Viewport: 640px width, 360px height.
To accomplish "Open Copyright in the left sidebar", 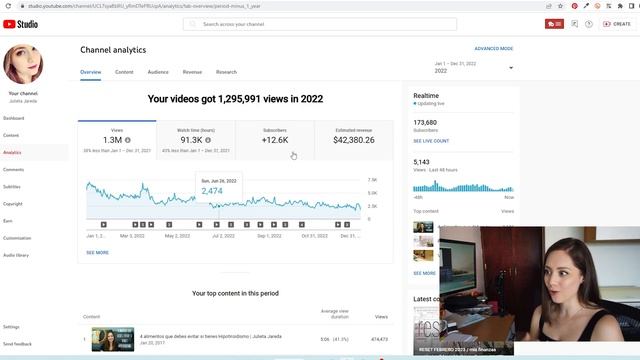I will (x=13, y=204).
